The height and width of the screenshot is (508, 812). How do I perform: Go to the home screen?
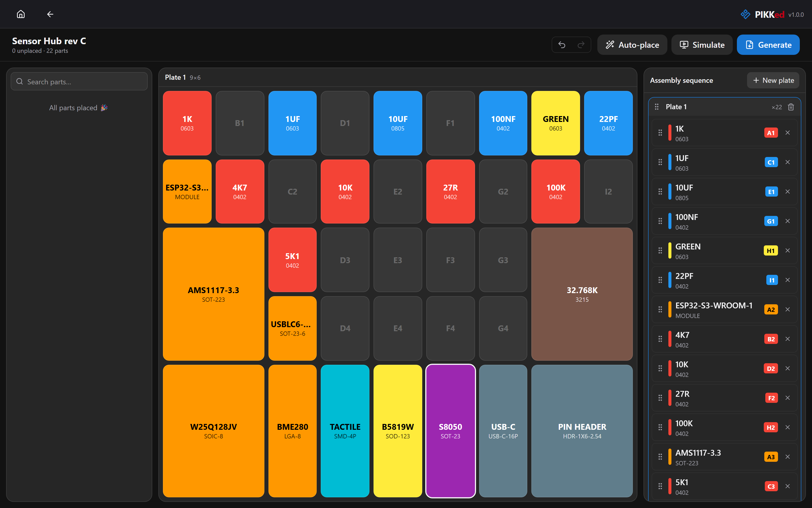[x=21, y=14]
